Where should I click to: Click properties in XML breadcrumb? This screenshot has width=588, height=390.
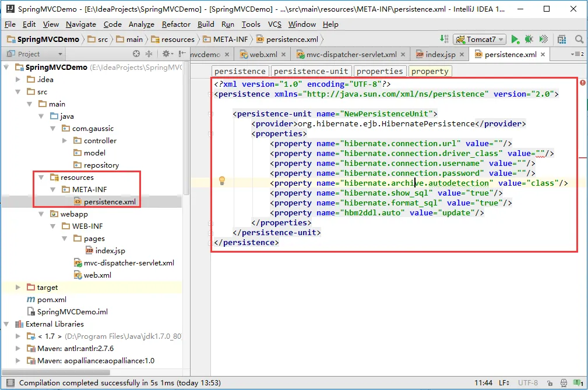[379, 71]
